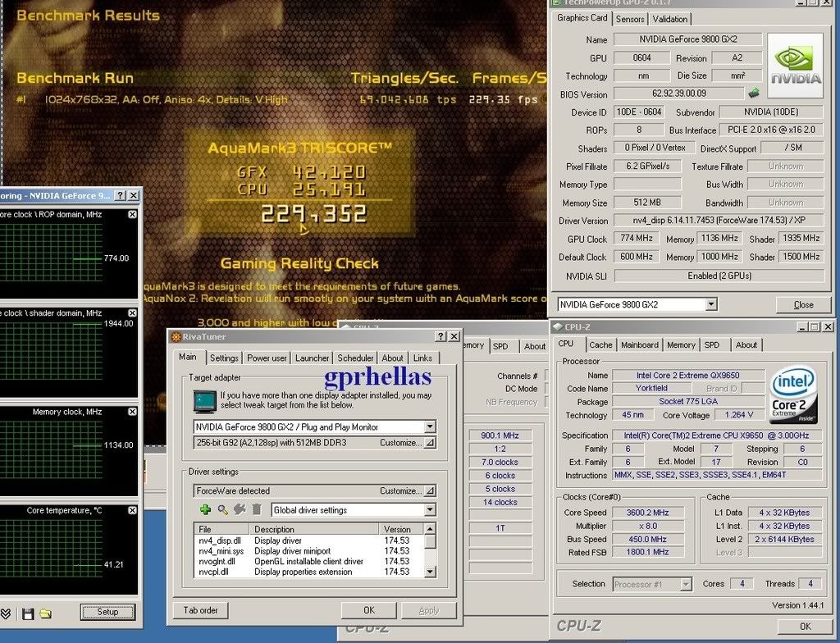Click the Tab order button in RivaTuner

[x=201, y=610]
